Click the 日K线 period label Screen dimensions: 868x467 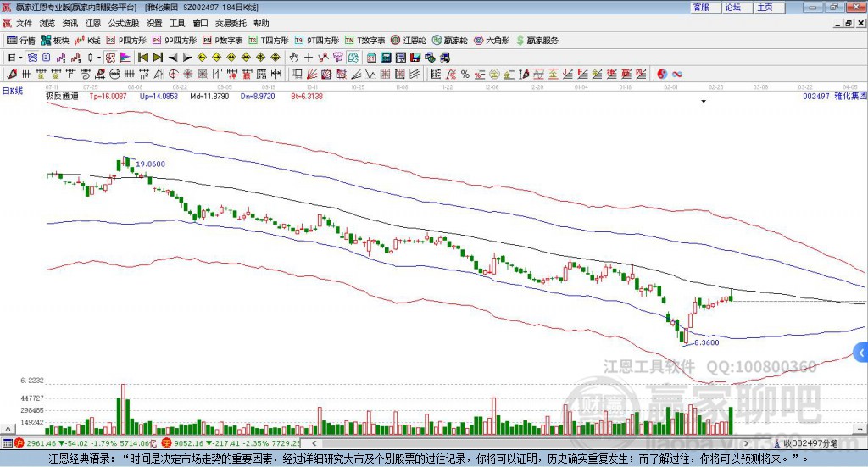(x=13, y=91)
